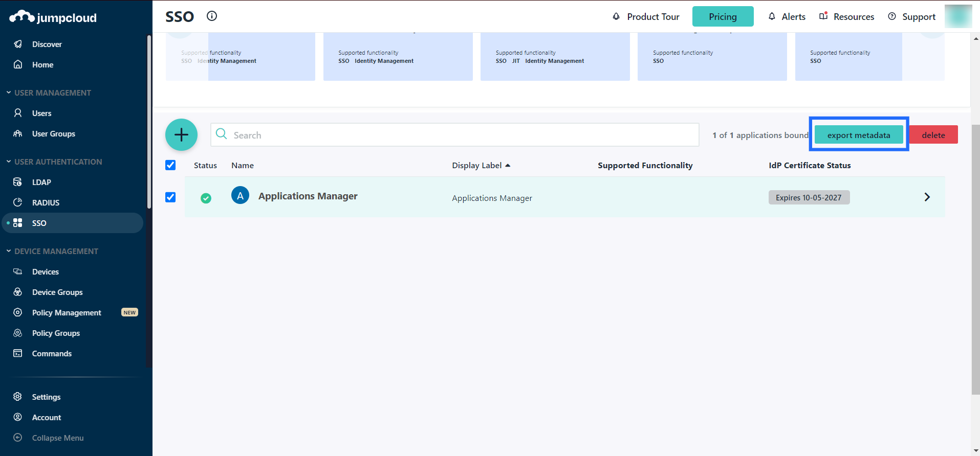
Task: Click the green add application plus button
Action: click(x=181, y=135)
